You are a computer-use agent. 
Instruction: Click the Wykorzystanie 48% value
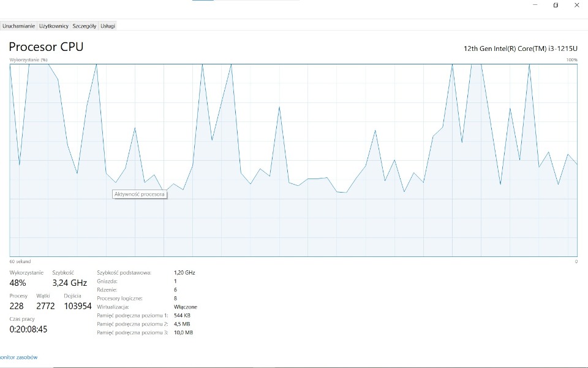(18, 283)
